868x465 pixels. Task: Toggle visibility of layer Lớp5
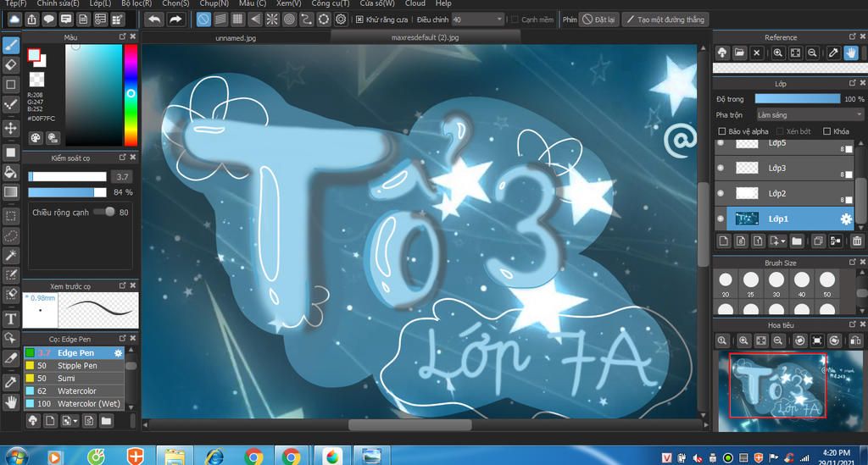(721, 143)
